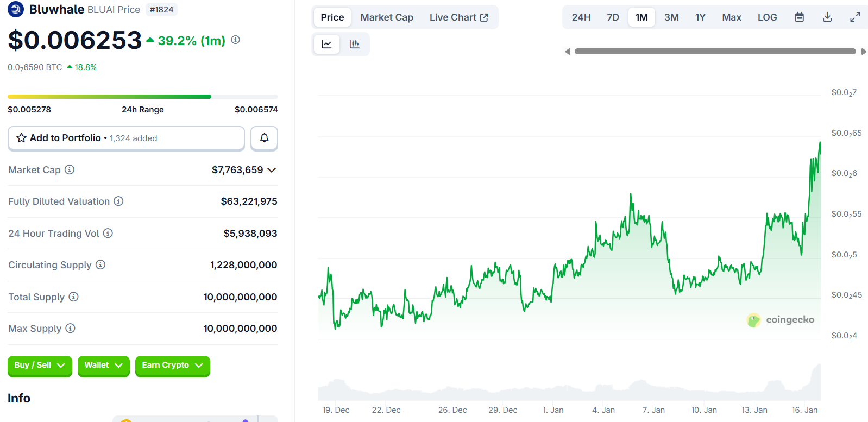Show Circulating Supply info tooltip
Viewport: 868px width, 422px height.
click(x=100, y=264)
